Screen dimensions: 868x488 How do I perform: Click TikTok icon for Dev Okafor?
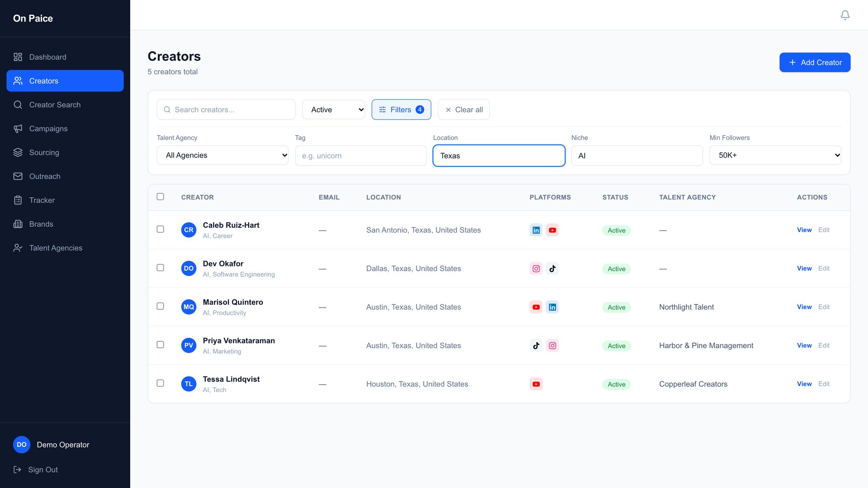coord(552,269)
